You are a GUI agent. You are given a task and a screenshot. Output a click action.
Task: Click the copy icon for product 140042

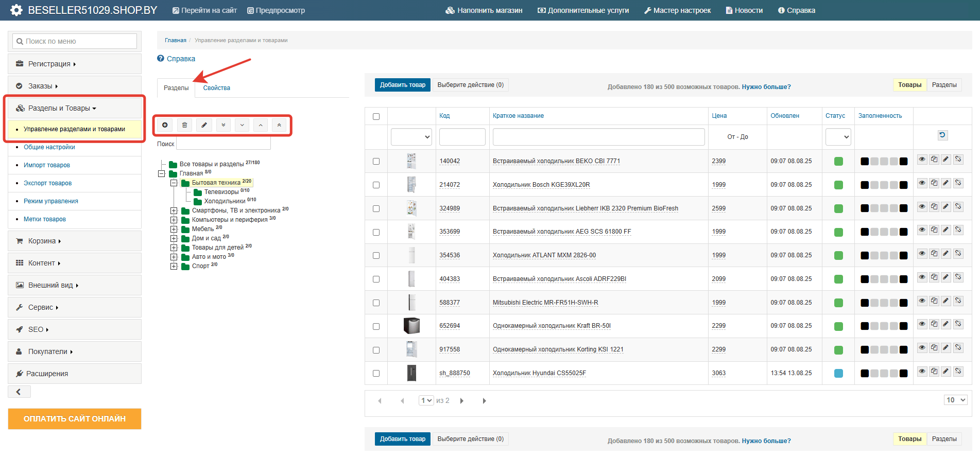(x=934, y=160)
